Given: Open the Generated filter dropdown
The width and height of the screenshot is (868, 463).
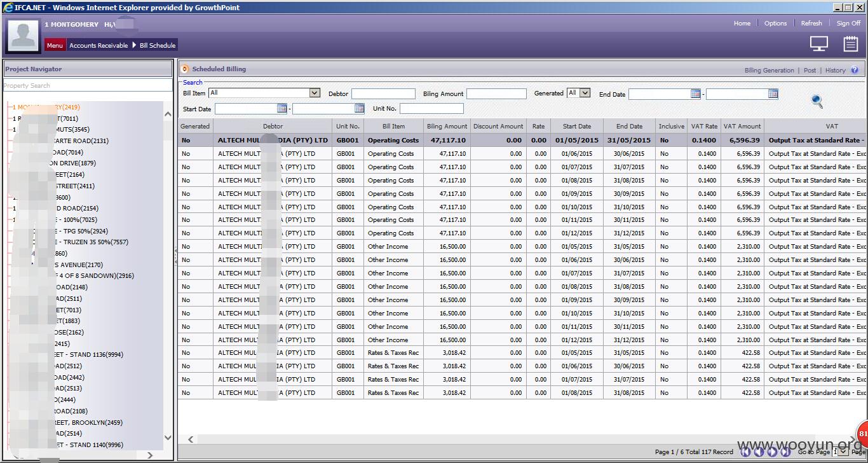Looking at the screenshot, I should click(585, 93).
